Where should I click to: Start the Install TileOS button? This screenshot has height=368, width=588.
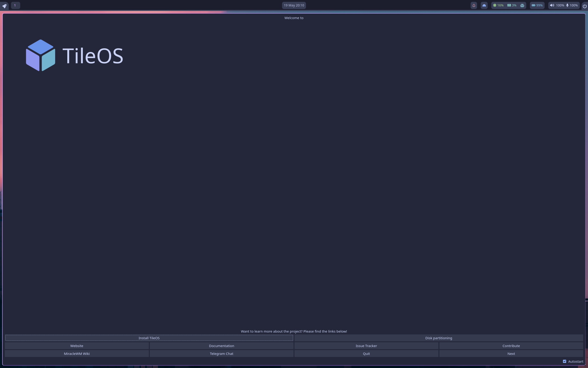[149, 338]
